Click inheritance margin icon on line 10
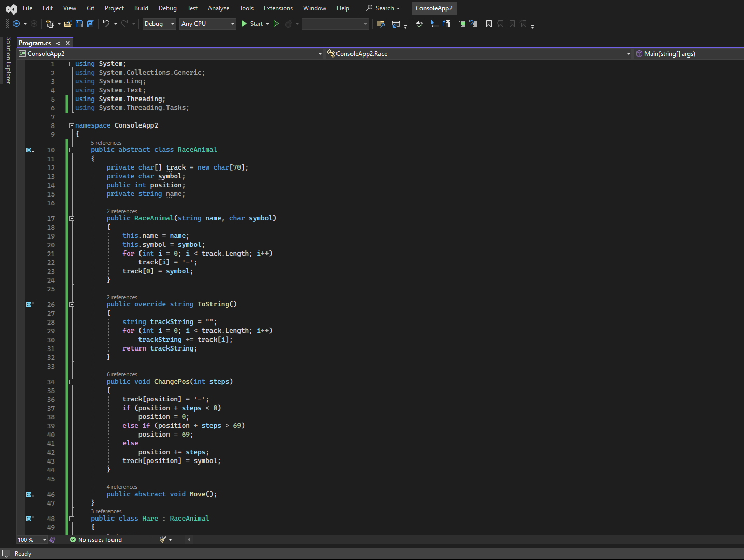Image resolution: width=744 pixels, height=560 pixels. point(30,150)
